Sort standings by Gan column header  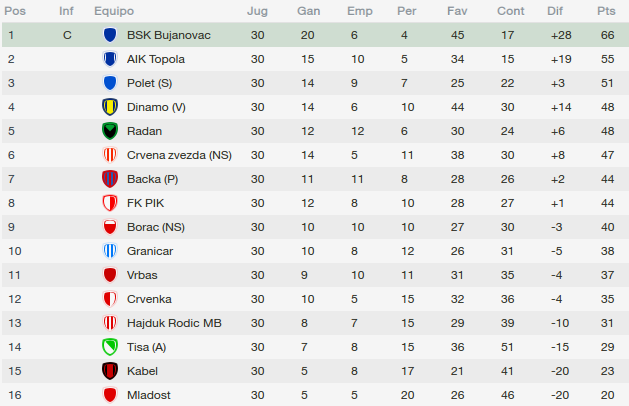(x=308, y=11)
